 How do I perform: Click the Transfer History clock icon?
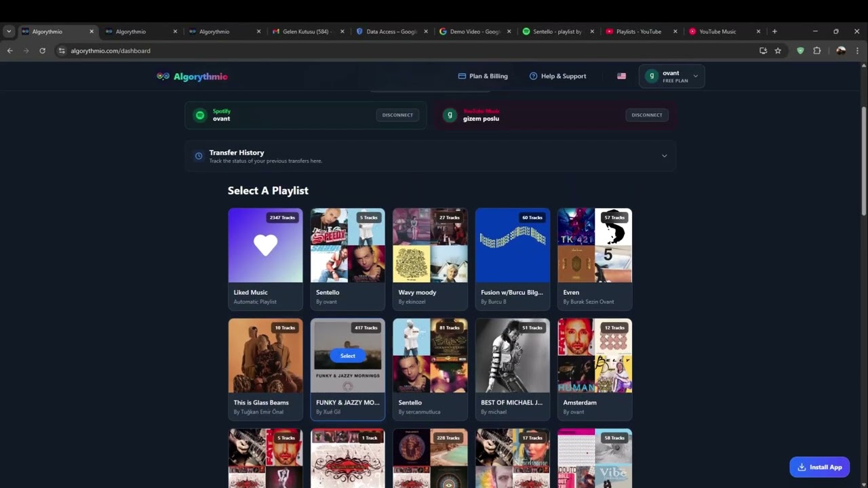(199, 156)
